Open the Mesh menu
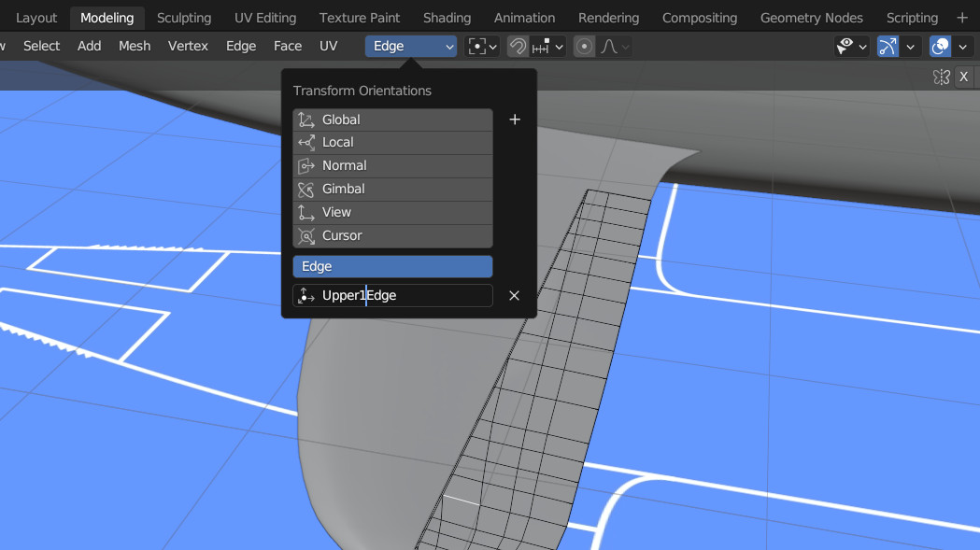Viewport: 980px width, 550px height. point(135,46)
